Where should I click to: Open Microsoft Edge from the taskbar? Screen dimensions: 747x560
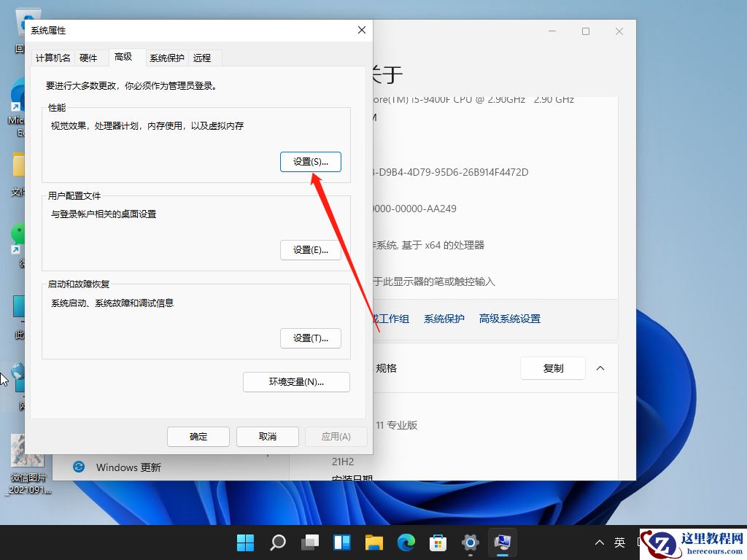(406, 542)
